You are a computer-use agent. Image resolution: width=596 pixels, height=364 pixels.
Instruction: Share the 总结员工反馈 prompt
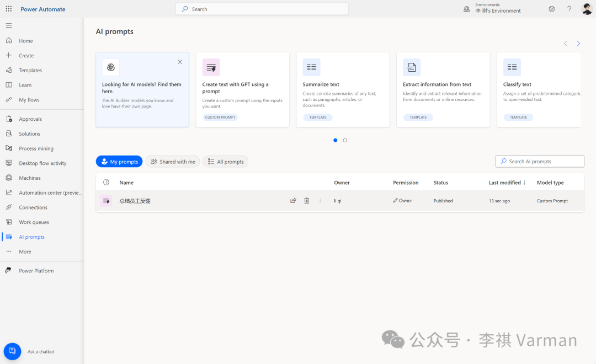[x=293, y=201]
